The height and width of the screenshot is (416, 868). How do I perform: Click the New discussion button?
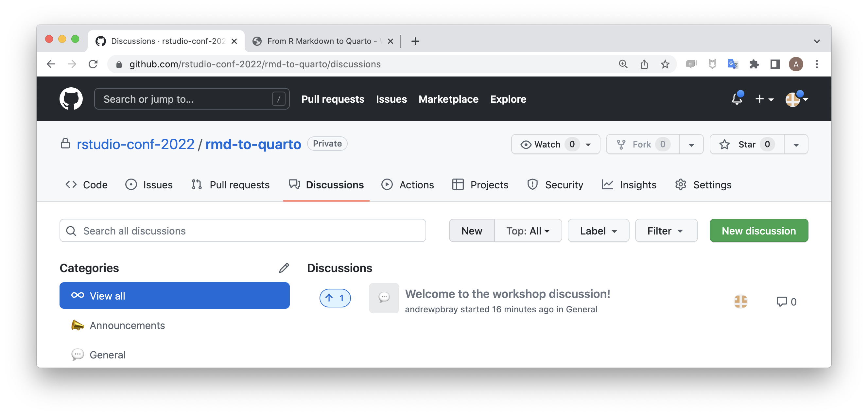click(758, 230)
